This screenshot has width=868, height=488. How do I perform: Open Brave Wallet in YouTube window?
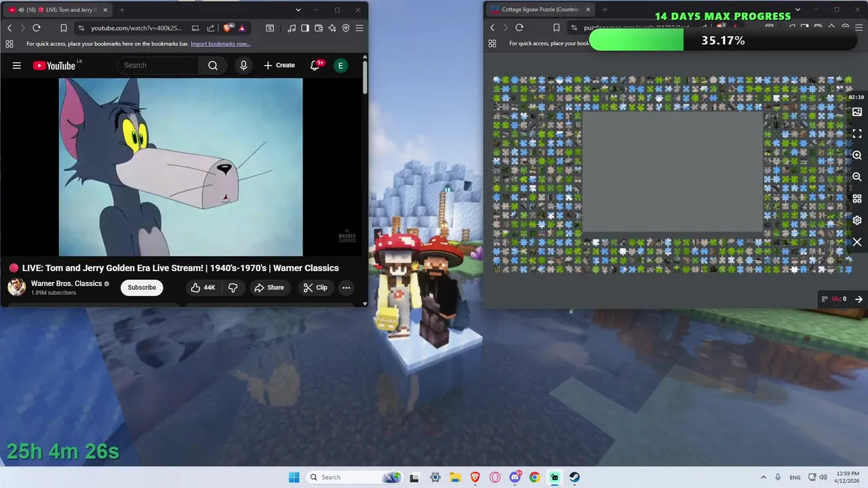coord(319,28)
